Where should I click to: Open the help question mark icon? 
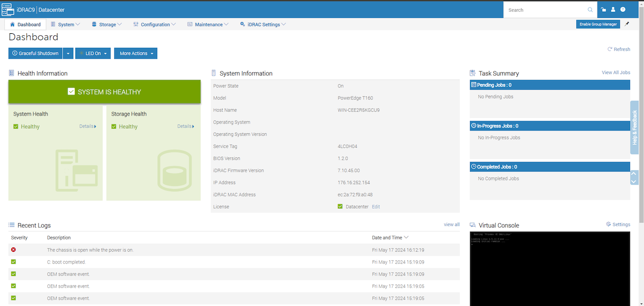click(x=623, y=10)
